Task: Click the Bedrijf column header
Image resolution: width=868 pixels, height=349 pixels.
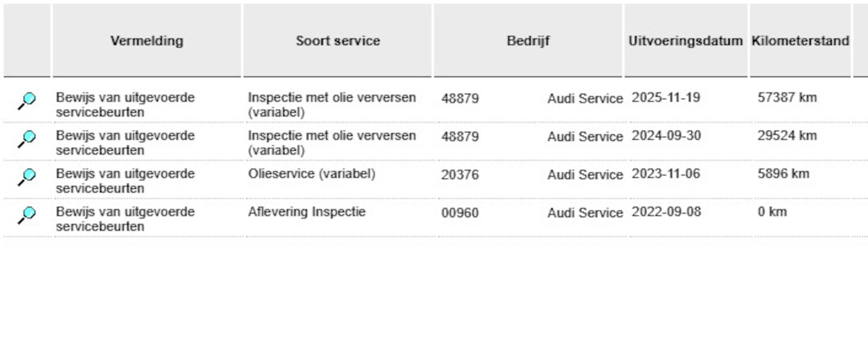Action: 528,41
